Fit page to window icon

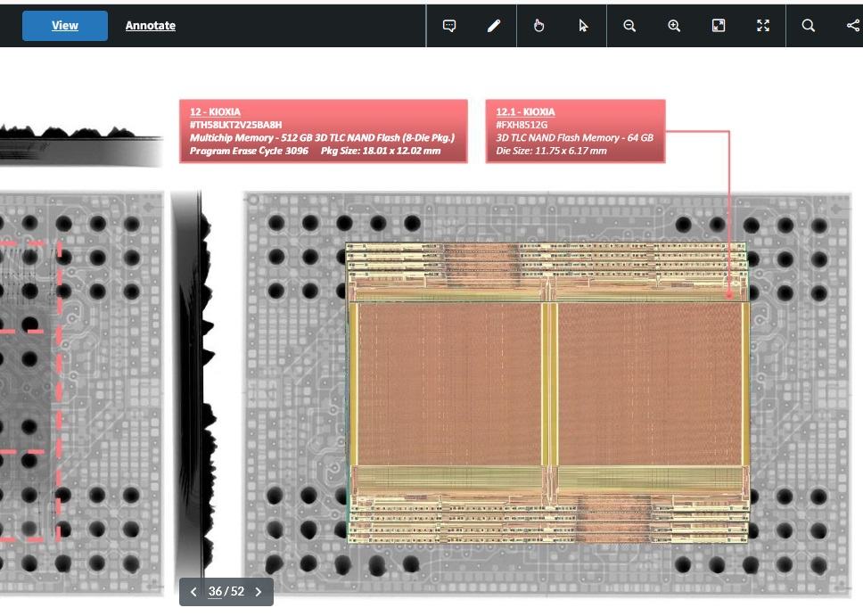click(719, 25)
